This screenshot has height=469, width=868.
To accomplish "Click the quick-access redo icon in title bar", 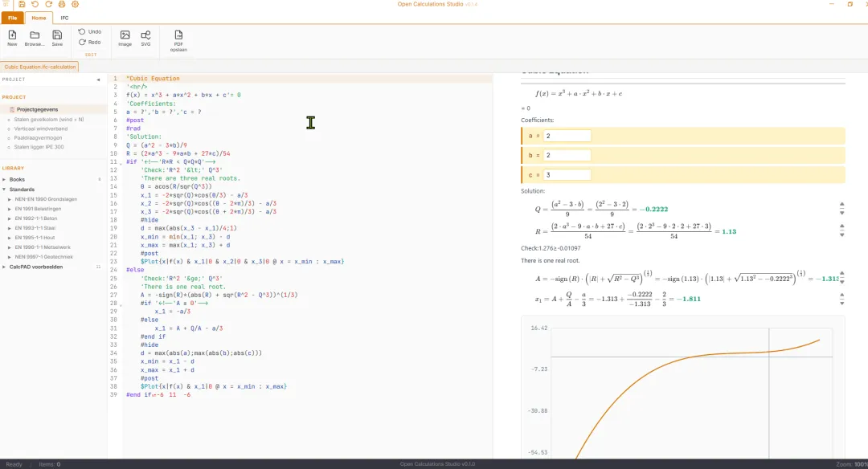I will (x=48, y=5).
